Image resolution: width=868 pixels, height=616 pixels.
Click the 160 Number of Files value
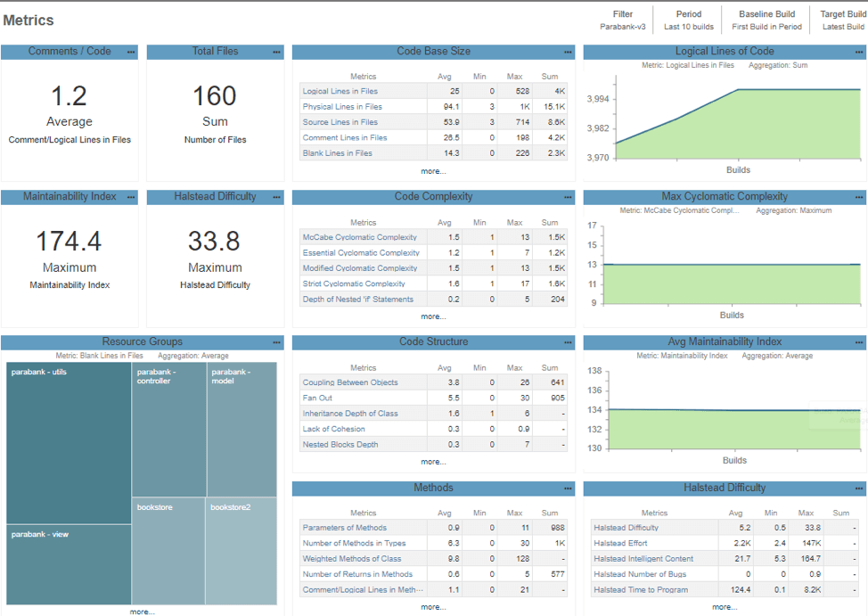215,96
